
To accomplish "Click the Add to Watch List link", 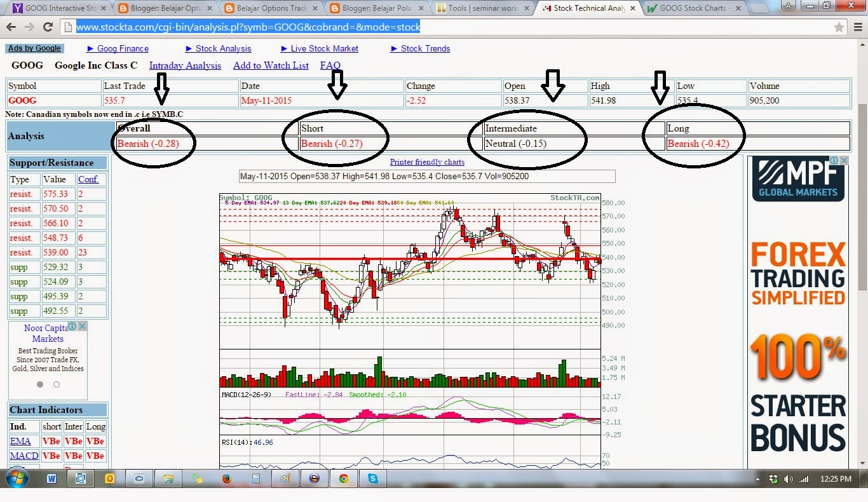I will tap(271, 65).
